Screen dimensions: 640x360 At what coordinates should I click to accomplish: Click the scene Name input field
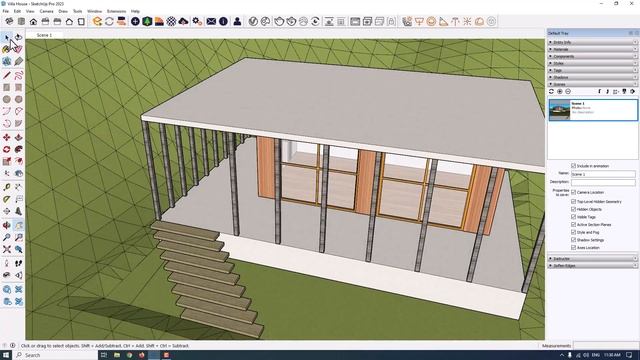pos(602,174)
